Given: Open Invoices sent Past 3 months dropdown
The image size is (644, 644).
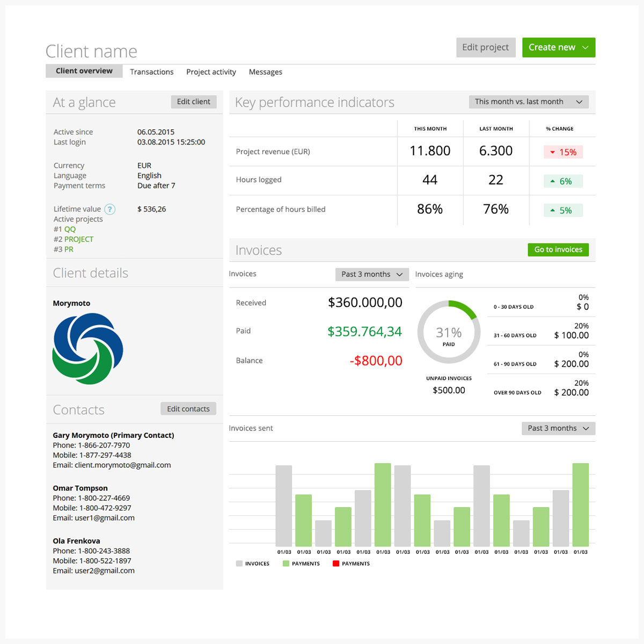Looking at the screenshot, I should click(558, 428).
